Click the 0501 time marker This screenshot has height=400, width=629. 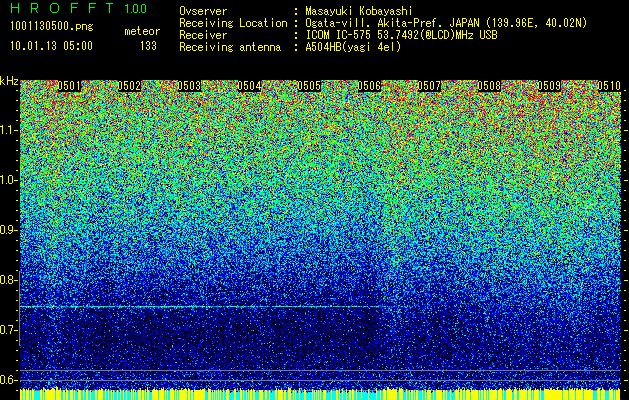point(69,86)
